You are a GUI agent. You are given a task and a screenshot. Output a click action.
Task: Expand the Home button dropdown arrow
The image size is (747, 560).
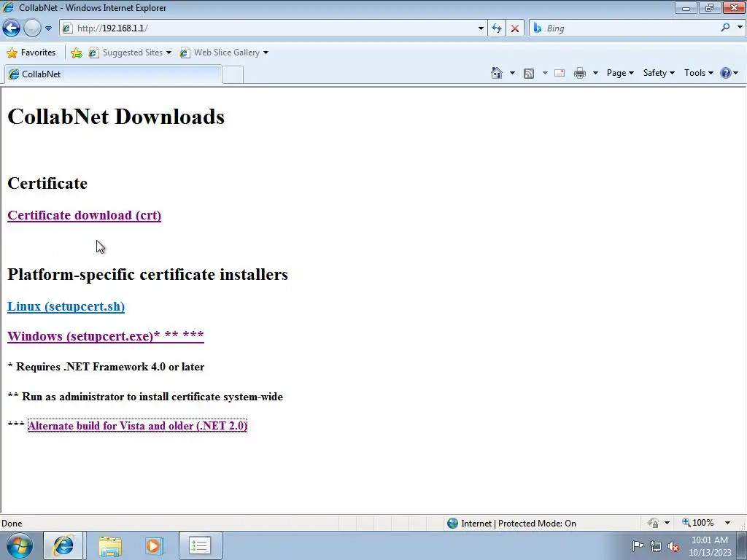tap(512, 73)
